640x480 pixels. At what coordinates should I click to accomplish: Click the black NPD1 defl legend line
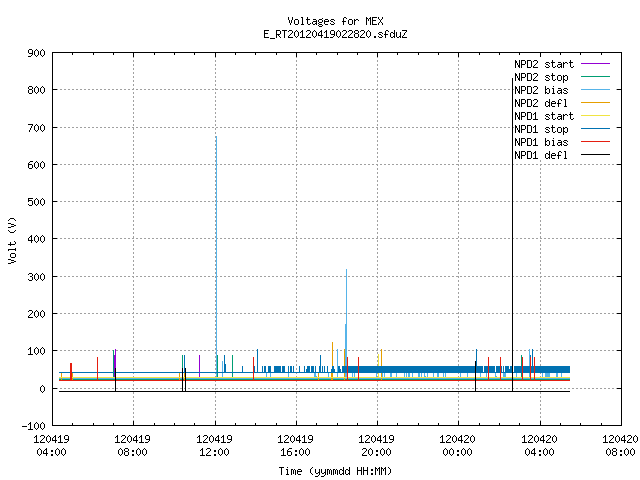click(596, 155)
